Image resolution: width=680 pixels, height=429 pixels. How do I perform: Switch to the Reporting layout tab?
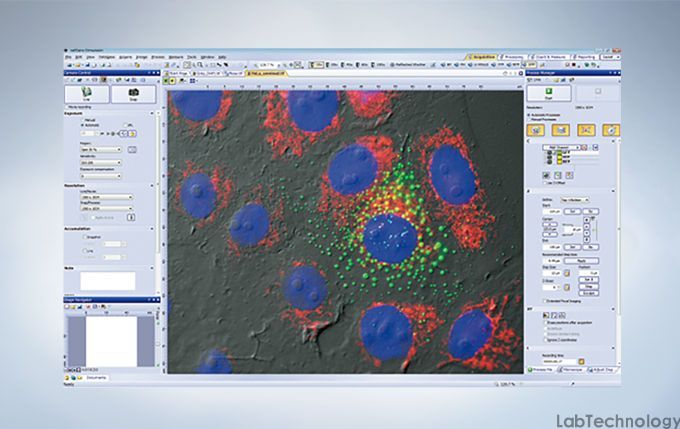[584, 57]
